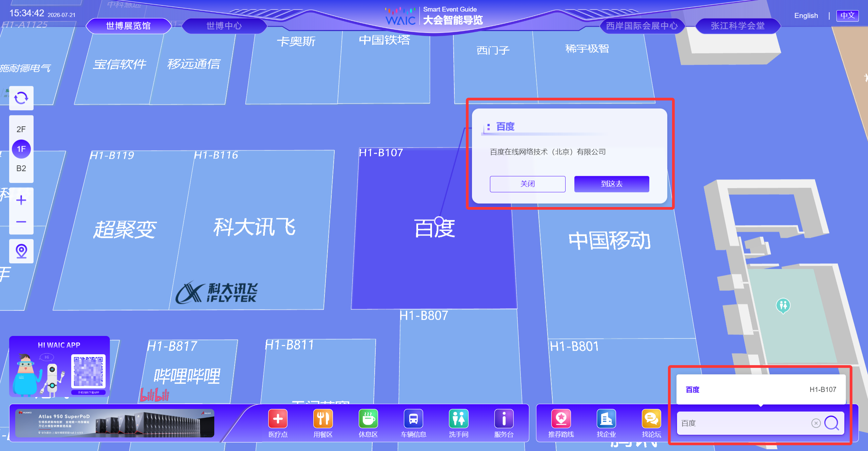Click the iFLYTEK logo on booth
Image resolution: width=868 pixels, height=451 pixels.
coord(216,293)
